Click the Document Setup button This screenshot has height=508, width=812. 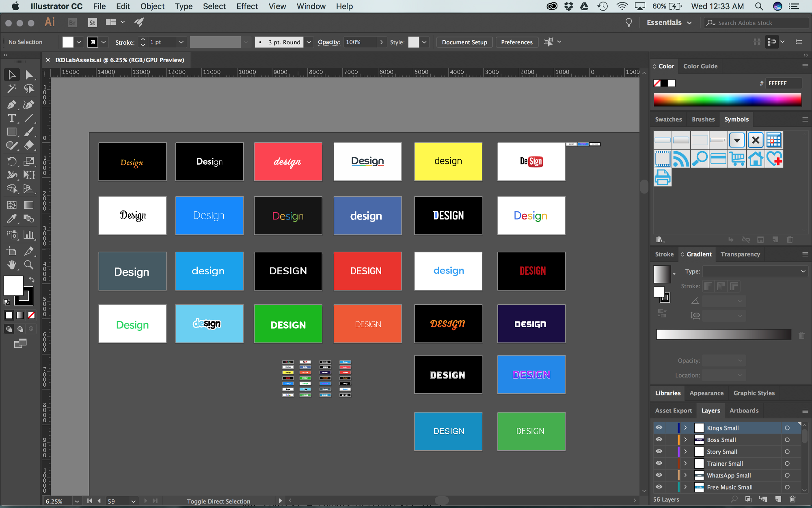tap(464, 42)
